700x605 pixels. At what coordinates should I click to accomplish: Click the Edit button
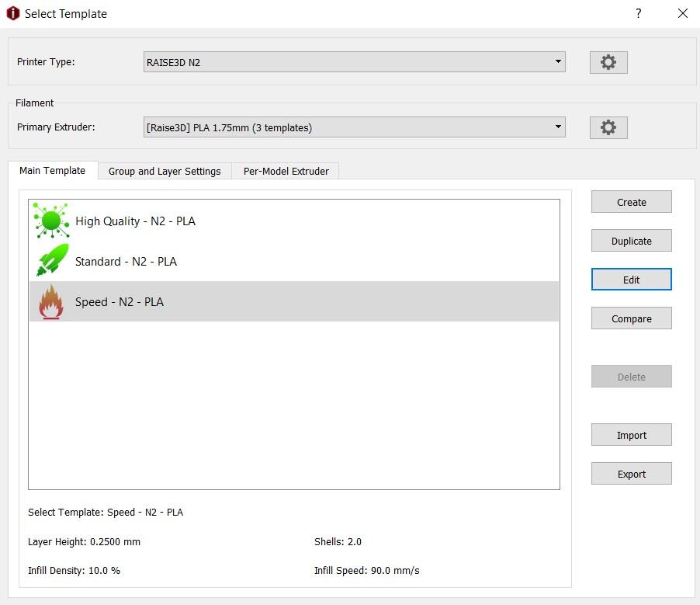631,280
